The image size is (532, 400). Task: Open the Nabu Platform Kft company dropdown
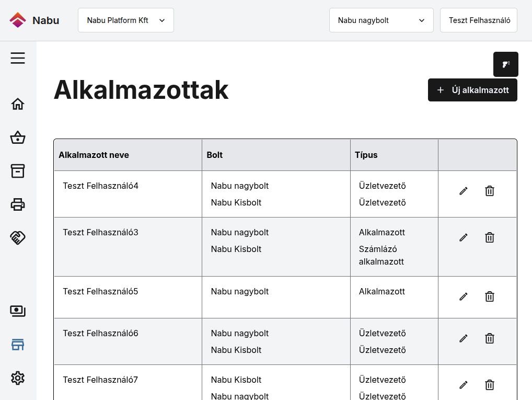[x=126, y=20]
